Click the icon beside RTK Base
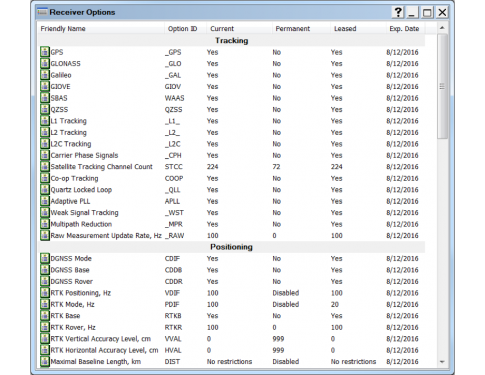This screenshot has height=375, width=485. coord(45,316)
